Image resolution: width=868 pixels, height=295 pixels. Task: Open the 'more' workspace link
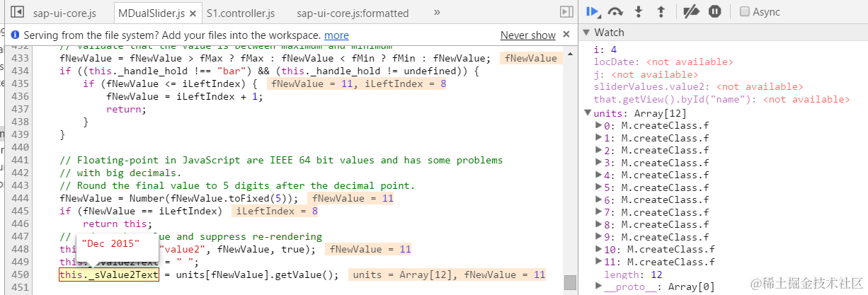[x=336, y=35]
